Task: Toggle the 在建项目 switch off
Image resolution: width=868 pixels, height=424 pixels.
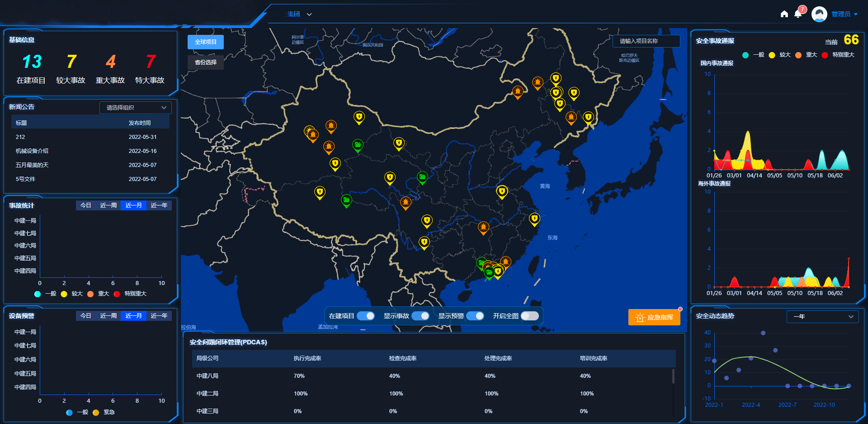Action: (366, 316)
